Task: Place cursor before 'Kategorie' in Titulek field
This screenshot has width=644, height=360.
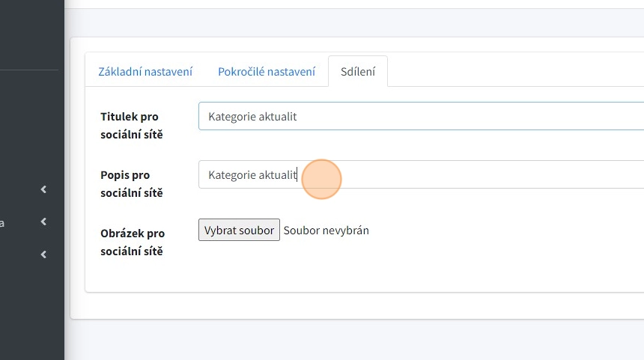Action: pyautogui.click(x=209, y=116)
